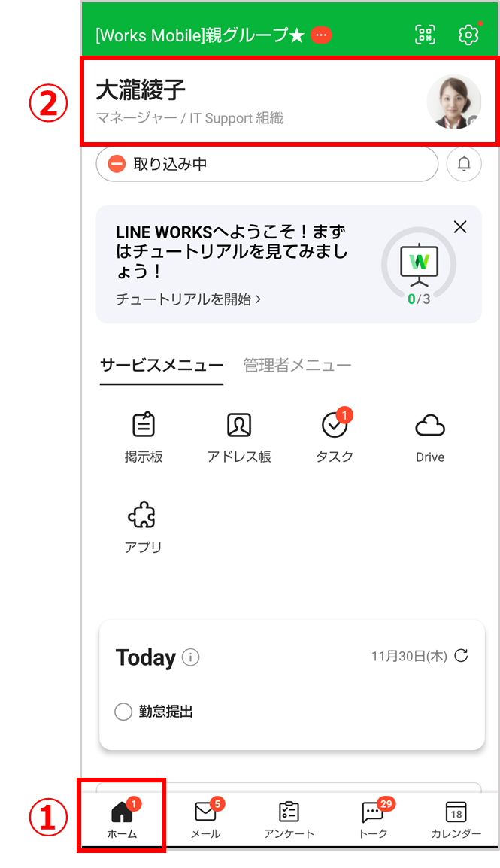
Task: Tap チュートリアルを開始 link with chevron
Action: (x=188, y=299)
